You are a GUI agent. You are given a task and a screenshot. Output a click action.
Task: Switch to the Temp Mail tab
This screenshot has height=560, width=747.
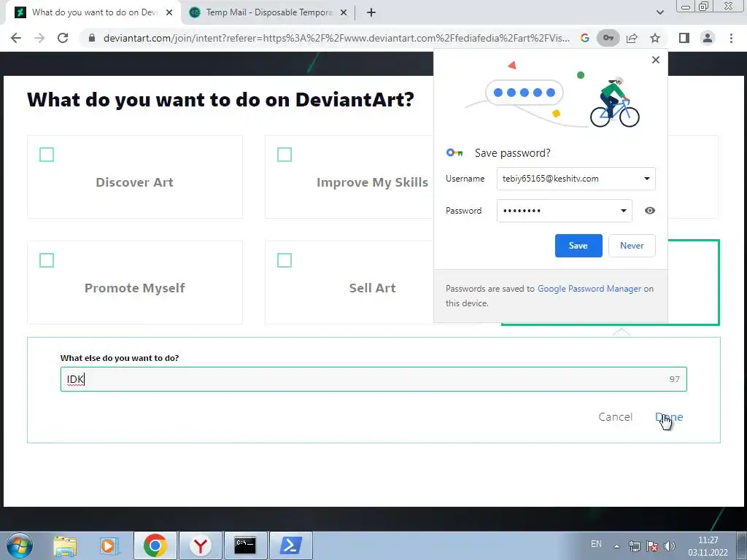point(268,13)
